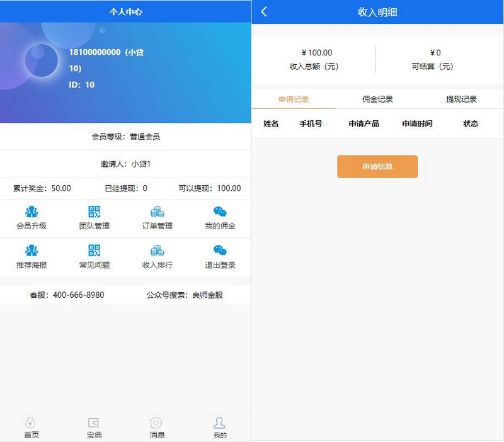
Task: Open 收入排行 coins icon
Action: (x=157, y=250)
